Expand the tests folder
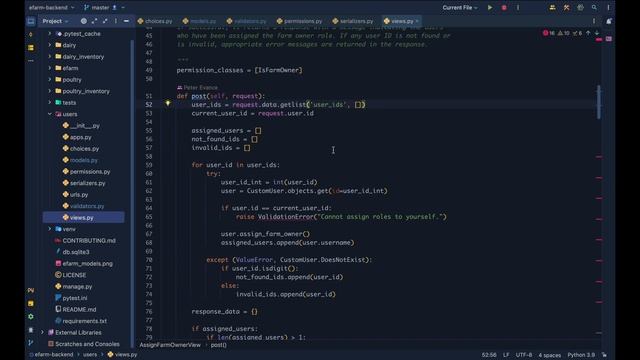 click(50, 102)
